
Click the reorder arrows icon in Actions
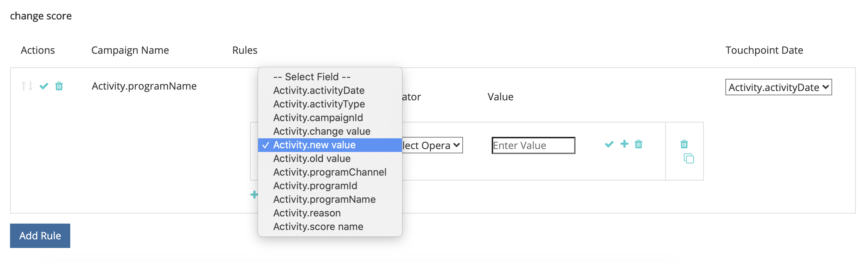27,86
